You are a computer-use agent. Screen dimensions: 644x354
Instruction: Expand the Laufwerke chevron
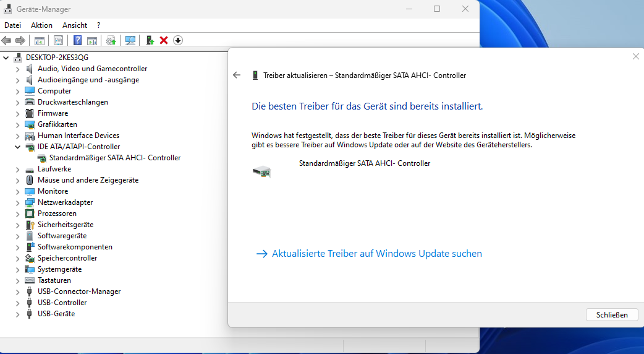[17, 170]
